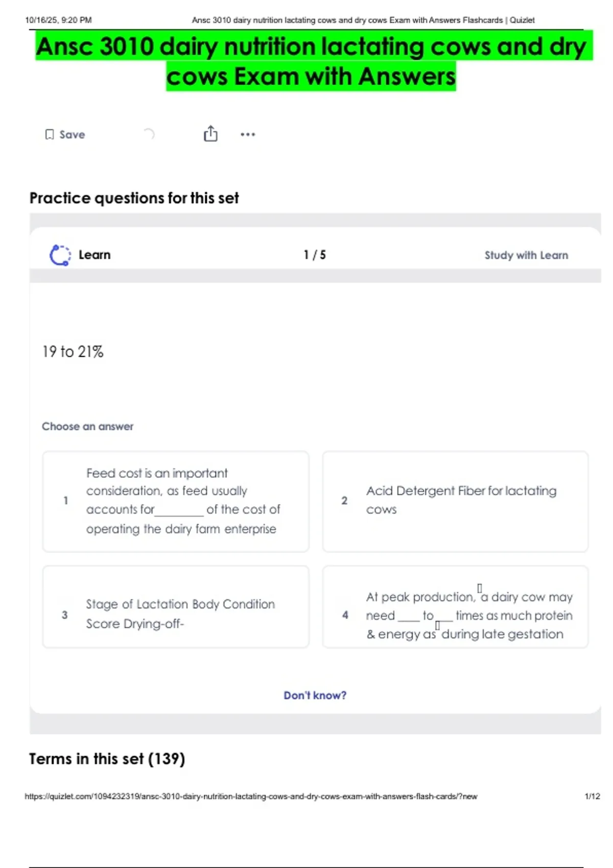Click the Learn mode circular icon
The width and height of the screenshot is (613, 868).
(x=60, y=255)
